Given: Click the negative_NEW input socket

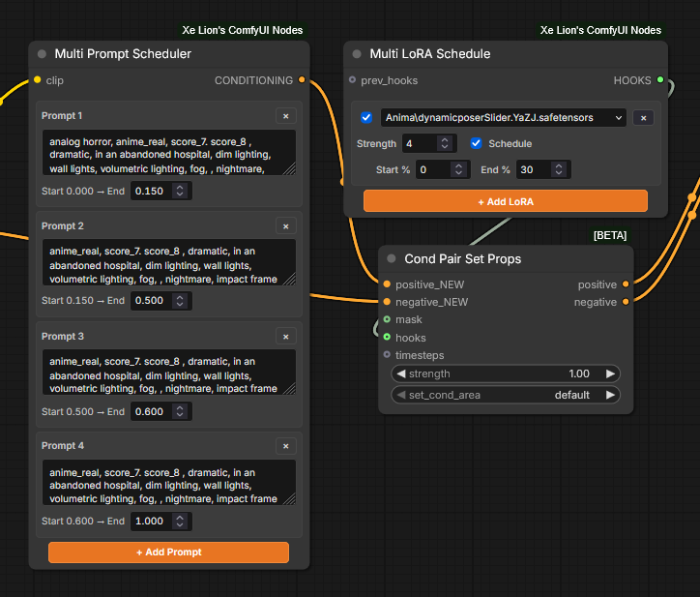Looking at the screenshot, I should coord(387,302).
